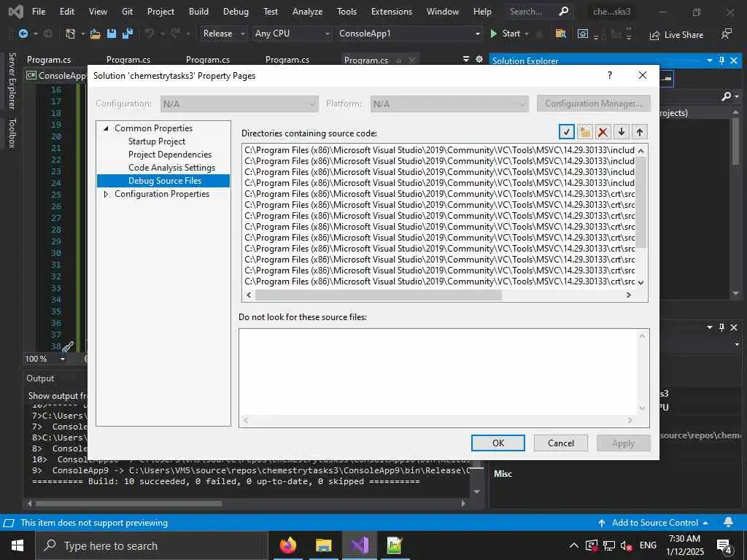Click the Windows Start button

pyautogui.click(x=18, y=545)
